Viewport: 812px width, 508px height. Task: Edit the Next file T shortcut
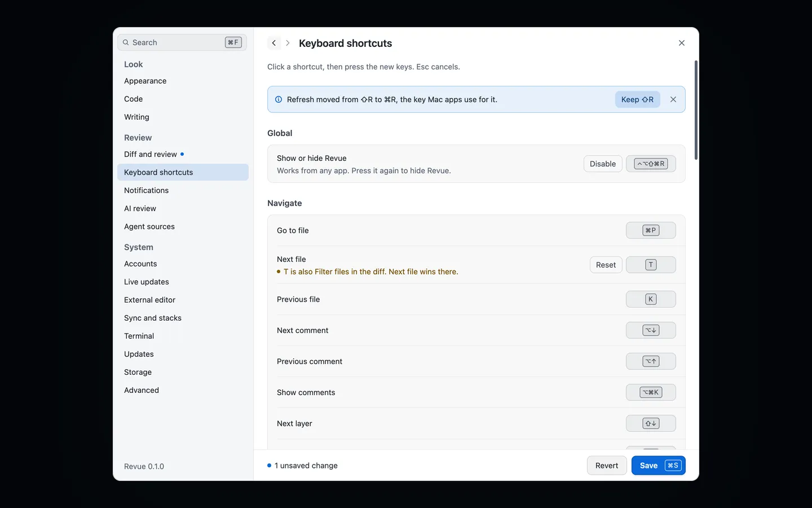point(651,265)
